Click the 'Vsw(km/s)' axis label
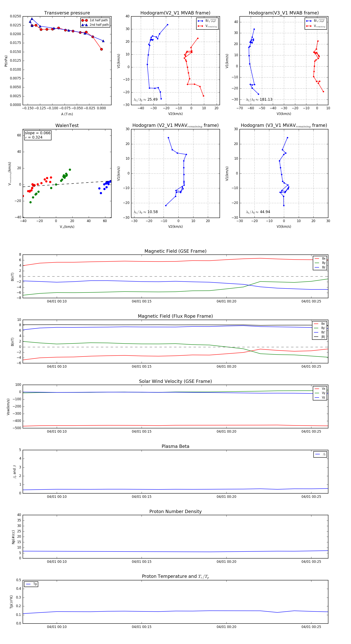This screenshot has height=644, width=351. pyautogui.click(x=8, y=407)
